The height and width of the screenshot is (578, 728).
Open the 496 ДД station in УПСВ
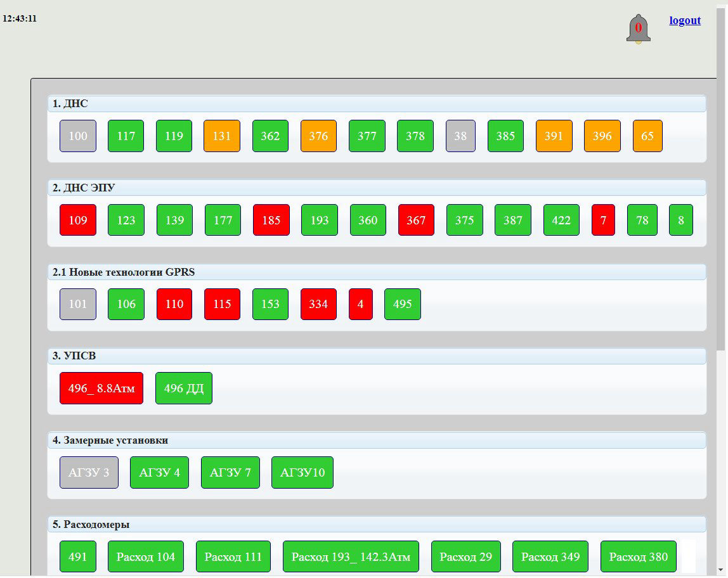point(183,388)
